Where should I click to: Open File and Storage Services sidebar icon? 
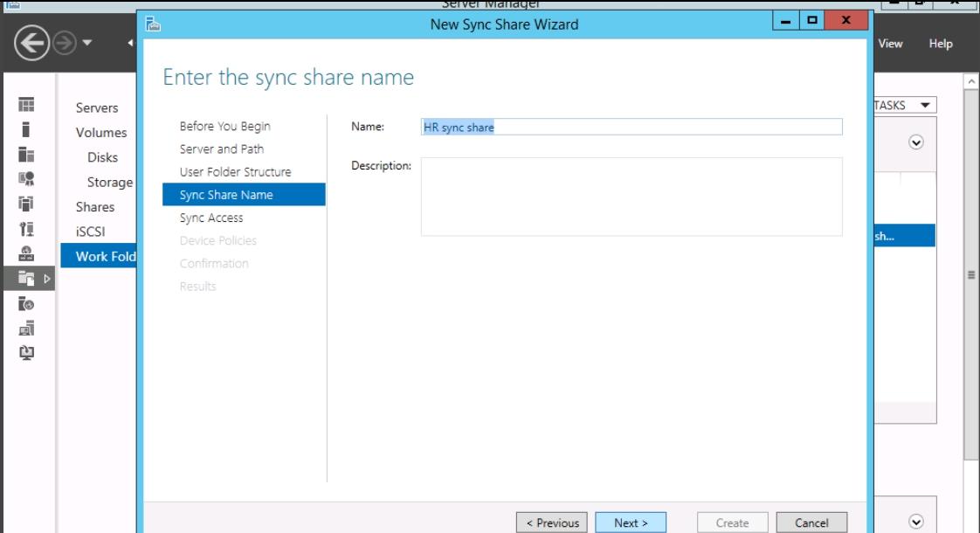pos(26,279)
